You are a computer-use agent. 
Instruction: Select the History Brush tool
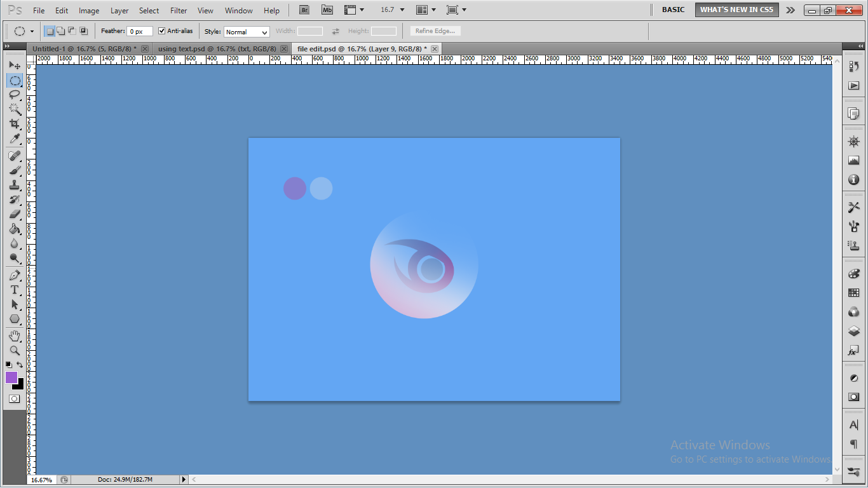(x=14, y=200)
